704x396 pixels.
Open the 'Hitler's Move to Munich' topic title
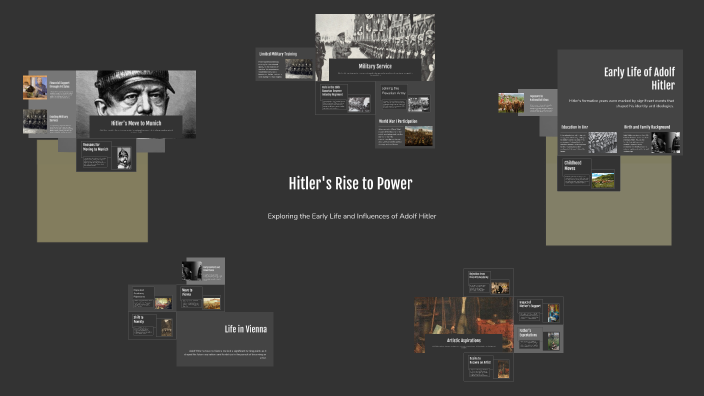click(136, 123)
